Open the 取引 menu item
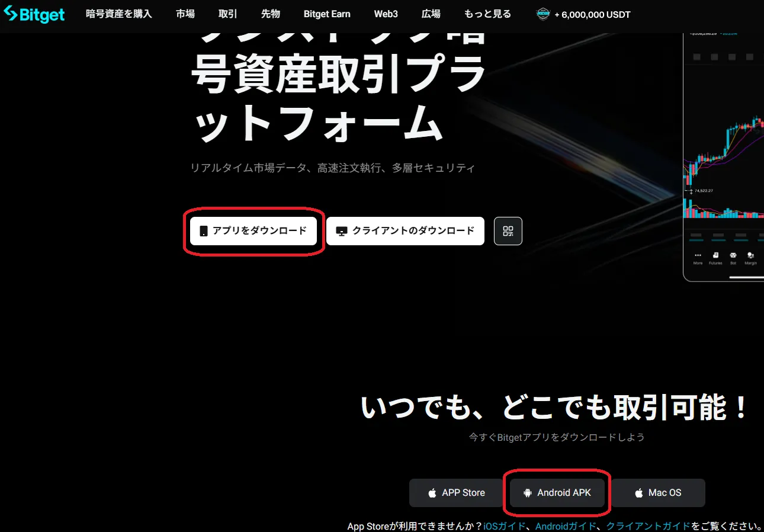764x532 pixels. pos(228,14)
